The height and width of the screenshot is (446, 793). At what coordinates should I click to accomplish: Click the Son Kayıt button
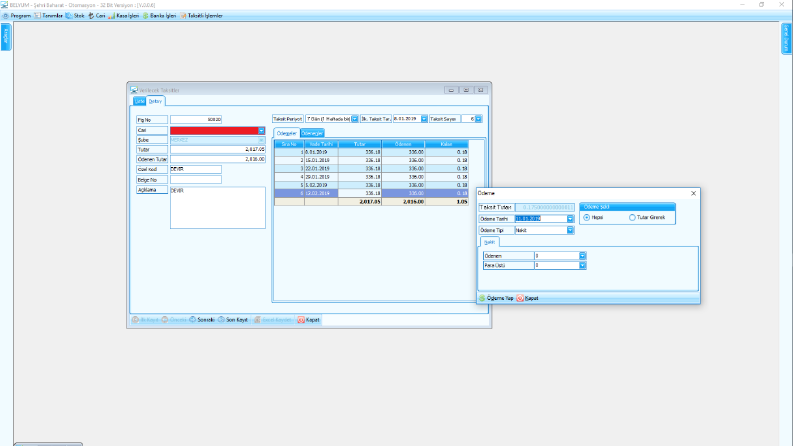coord(233,320)
